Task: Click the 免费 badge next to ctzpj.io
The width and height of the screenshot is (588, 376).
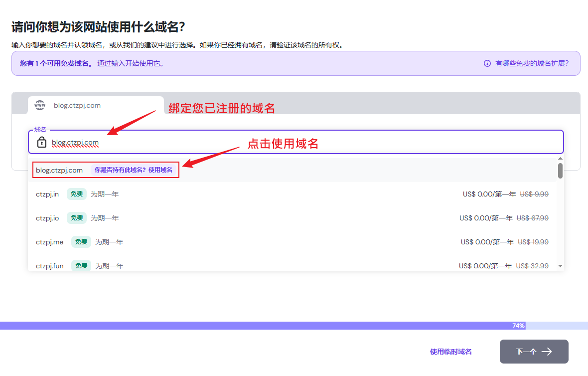Action: point(77,218)
